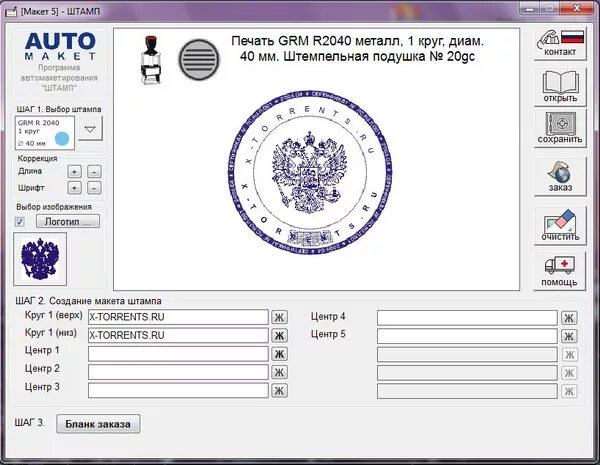Open the контакт (contact) button

560,44
